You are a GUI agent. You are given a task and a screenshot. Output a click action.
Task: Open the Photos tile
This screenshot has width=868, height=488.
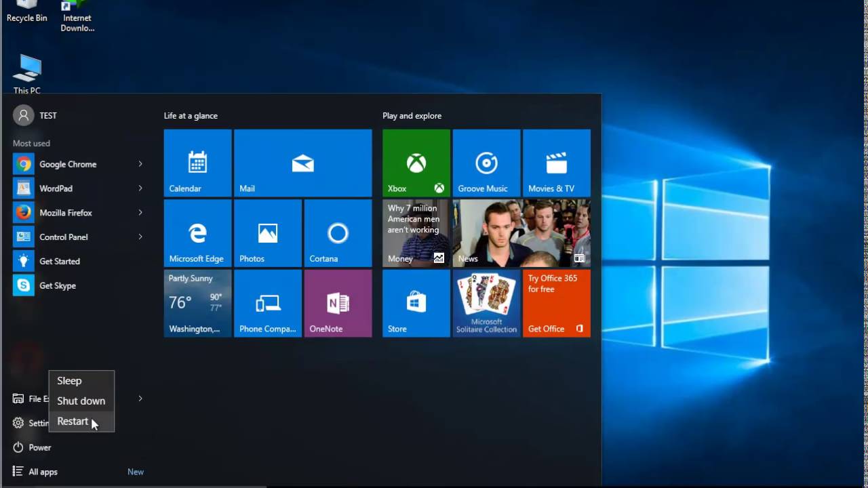[x=267, y=233]
